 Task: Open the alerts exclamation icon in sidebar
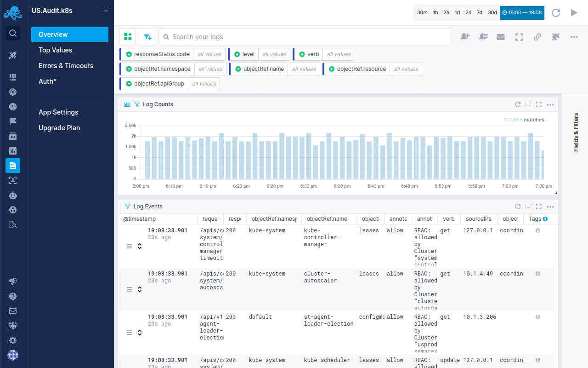[x=13, y=107]
